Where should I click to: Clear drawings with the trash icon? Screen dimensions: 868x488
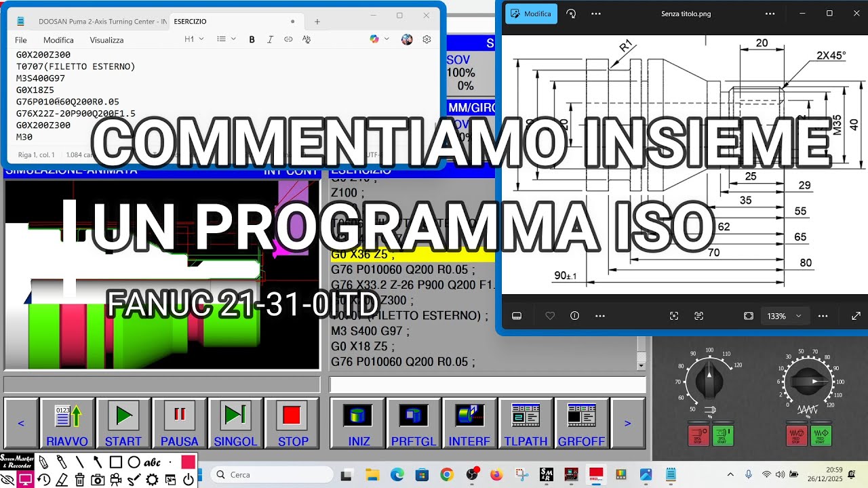tap(80, 480)
